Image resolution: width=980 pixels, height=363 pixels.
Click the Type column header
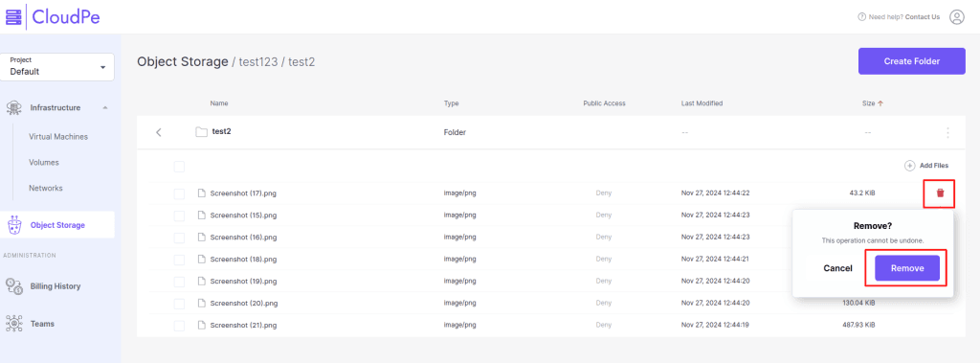452,103
